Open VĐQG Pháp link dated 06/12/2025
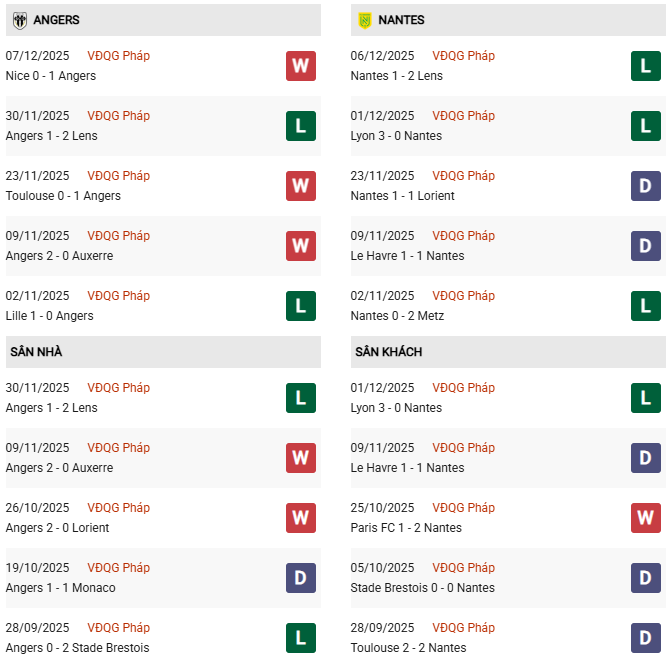 tap(463, 56)
